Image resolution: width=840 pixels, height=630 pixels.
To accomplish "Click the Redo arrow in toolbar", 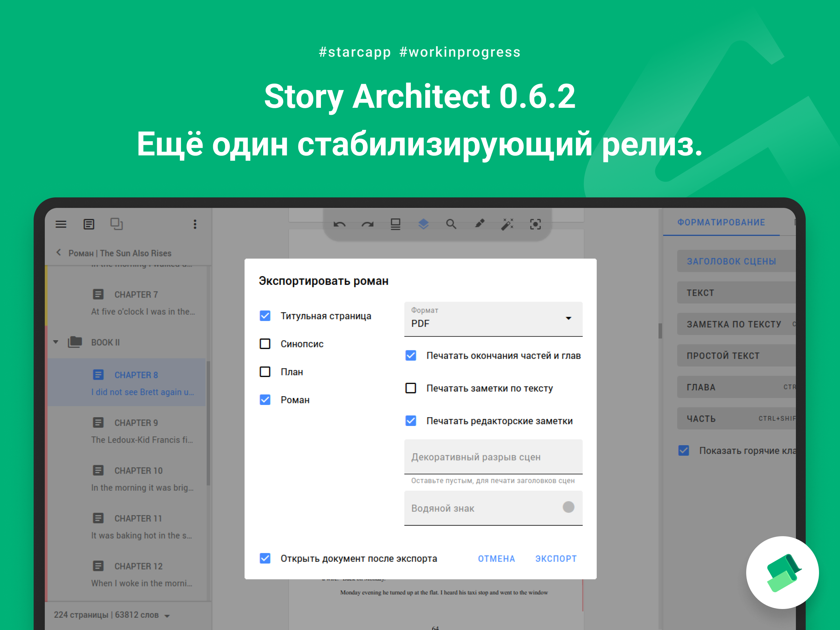I will click(x=367, y=224).
